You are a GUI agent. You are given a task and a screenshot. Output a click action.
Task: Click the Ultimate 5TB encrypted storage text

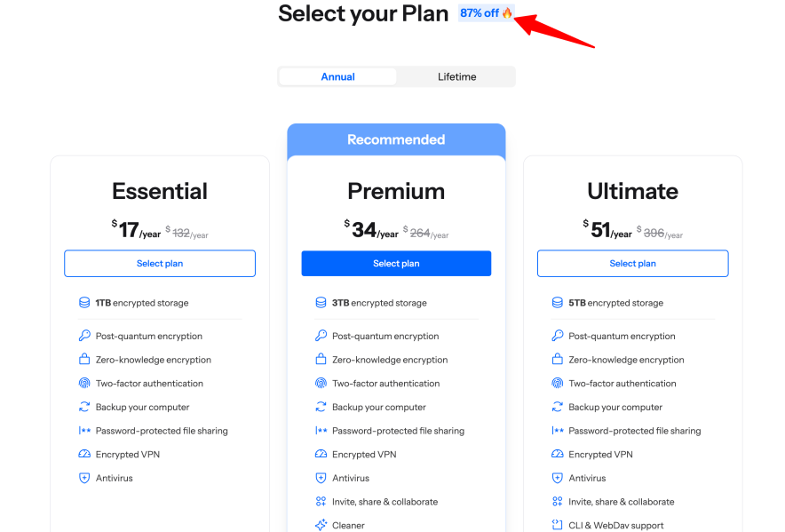(615, 303)
